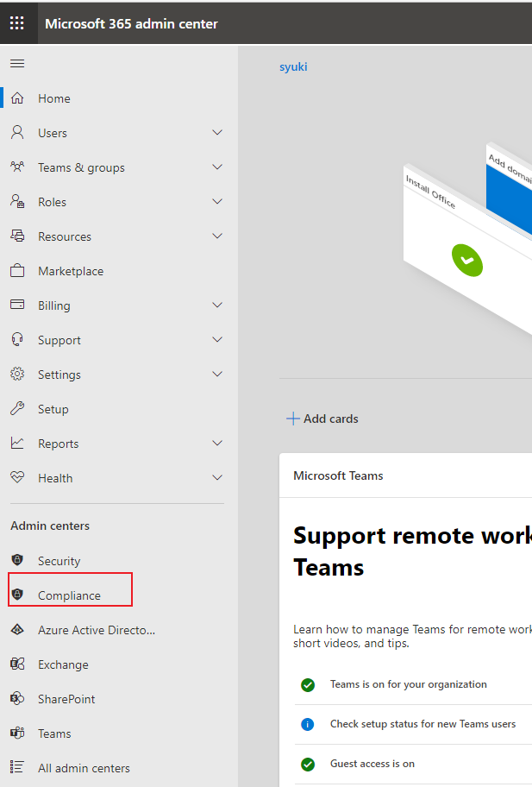Click the blue info icon for setup status
The width and height of the screenshot is (532, 787).
click(x=307, y=724)
